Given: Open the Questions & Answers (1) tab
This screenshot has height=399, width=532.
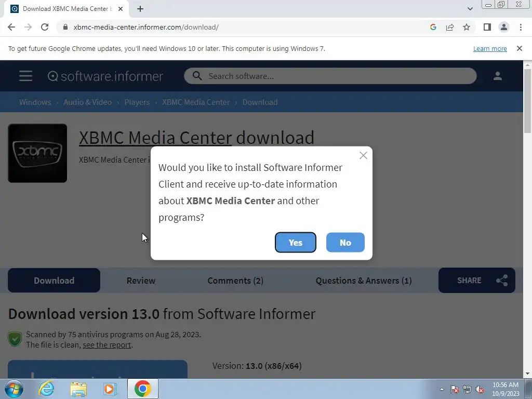Looking at the screenshot, I should click(x=364, y=281).
